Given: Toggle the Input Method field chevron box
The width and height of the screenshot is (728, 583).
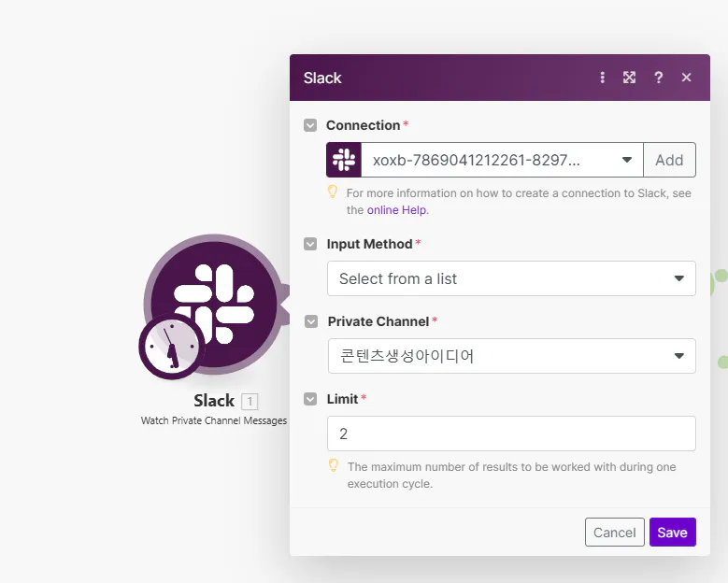Looking at the screenshot, I should [310, 244].
